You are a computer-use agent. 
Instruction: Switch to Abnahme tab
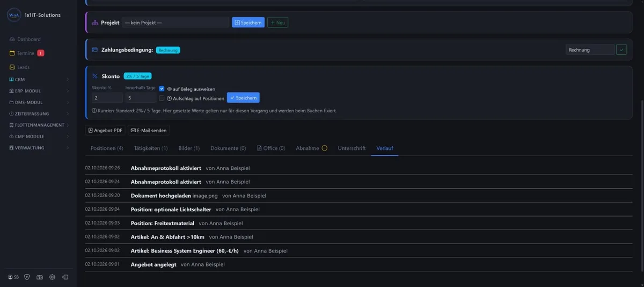click(311, 148)
